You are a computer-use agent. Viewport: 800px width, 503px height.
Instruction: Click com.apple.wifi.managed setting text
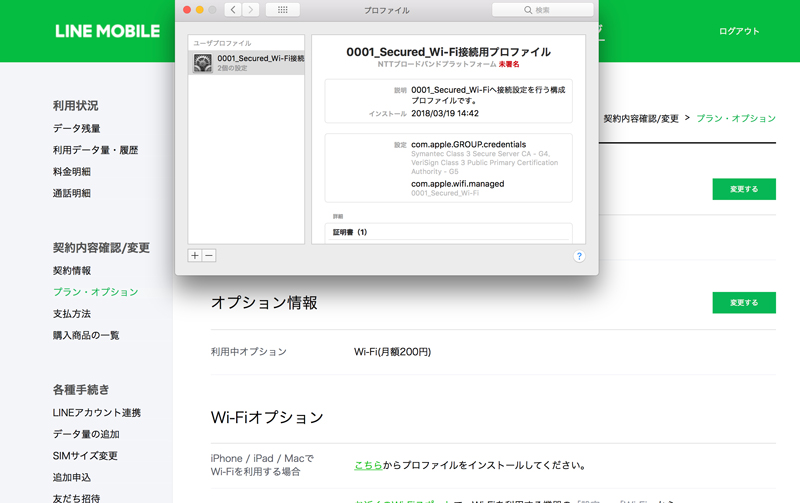(x=458, y=184)
